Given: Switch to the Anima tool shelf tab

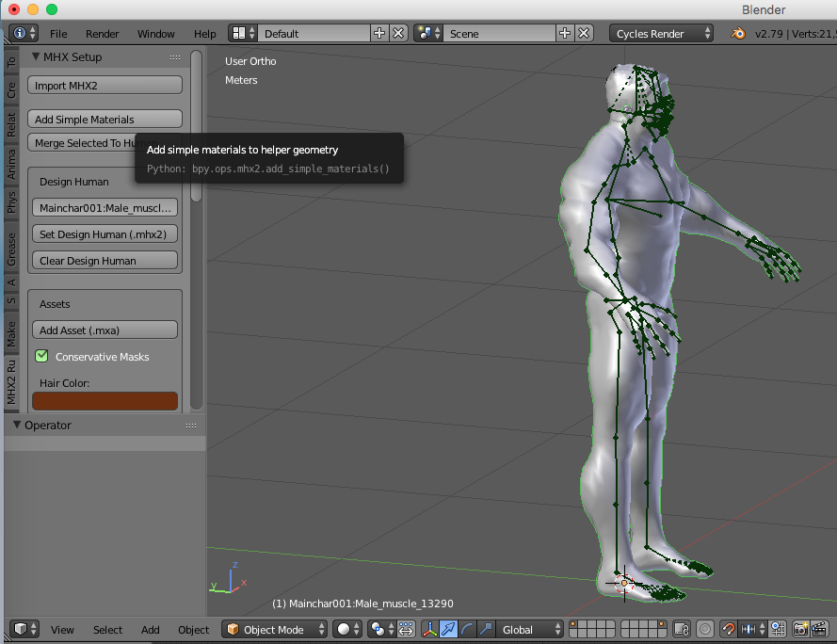Looking at the screenshot, I should click(x=11, y=164).
